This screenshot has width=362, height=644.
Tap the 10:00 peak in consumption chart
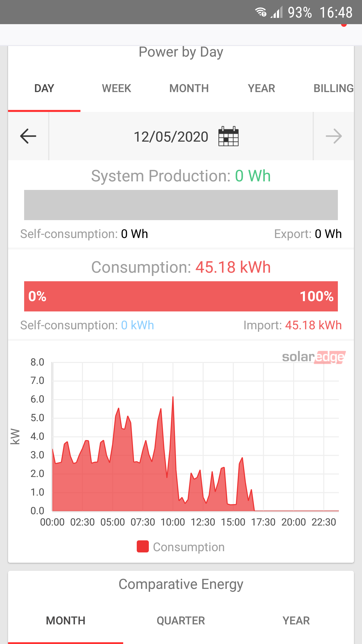(173, 397)
